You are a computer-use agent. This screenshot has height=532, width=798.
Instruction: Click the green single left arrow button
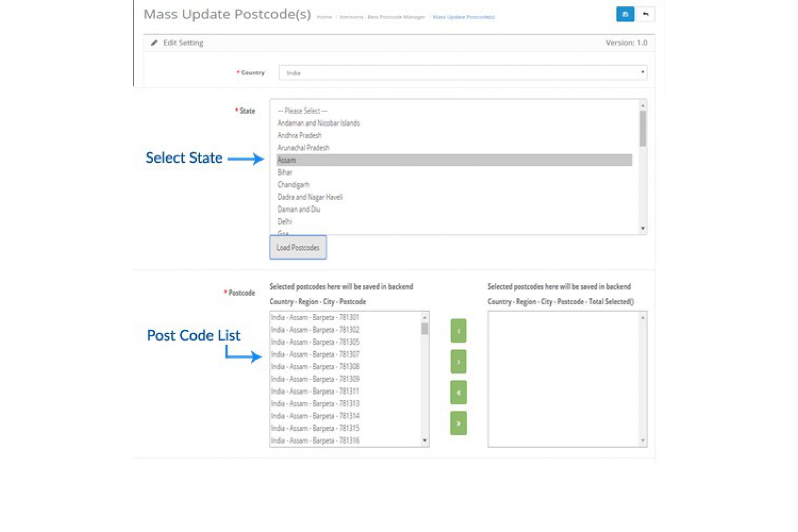458,331
